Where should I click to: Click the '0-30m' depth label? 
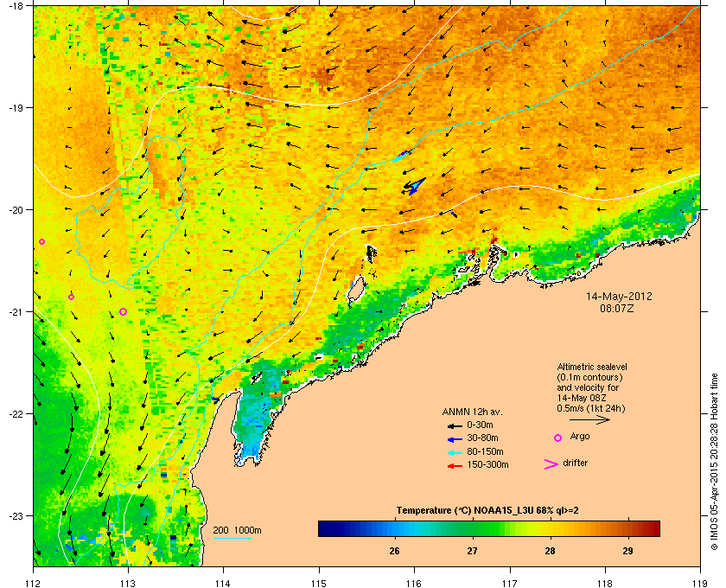(x=480, y=425)
